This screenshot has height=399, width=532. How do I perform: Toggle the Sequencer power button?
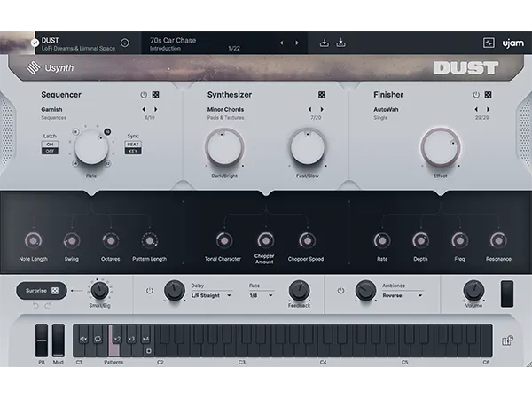click(144, 95)
